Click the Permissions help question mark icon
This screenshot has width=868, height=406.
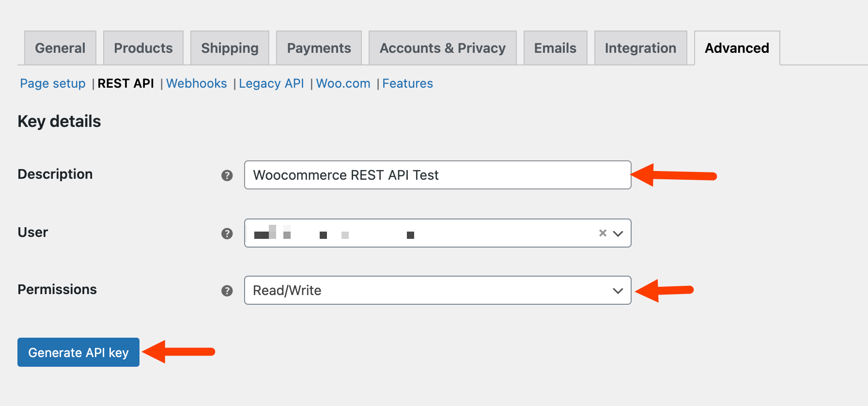(227, 291)
